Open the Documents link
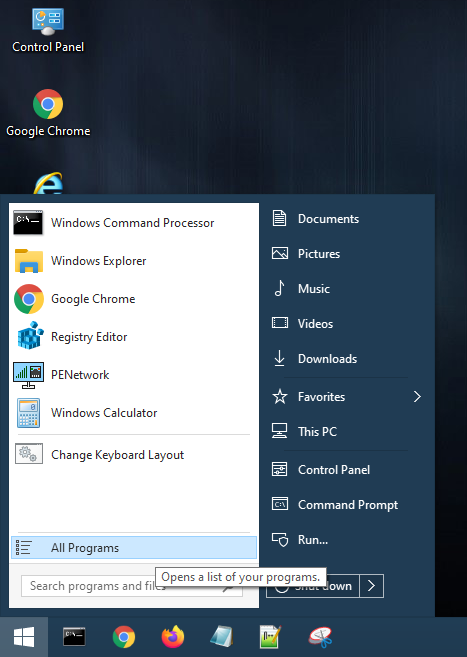Viewport: 467px width, 657px height. click(328, 219)
